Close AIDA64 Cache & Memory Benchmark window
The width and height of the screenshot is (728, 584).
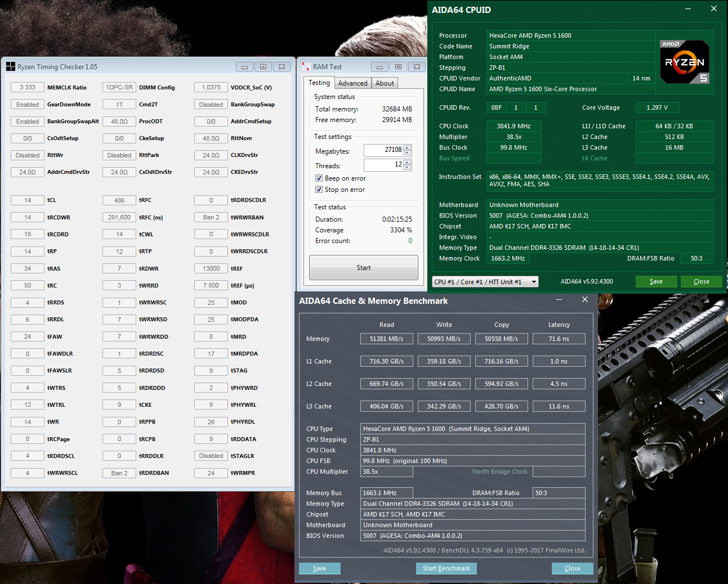pos(585,300)
